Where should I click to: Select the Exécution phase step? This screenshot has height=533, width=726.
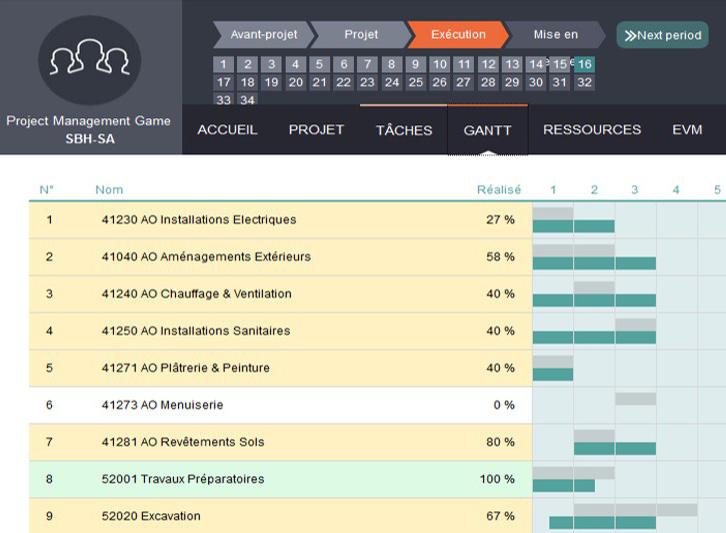(x=458, y=35)
